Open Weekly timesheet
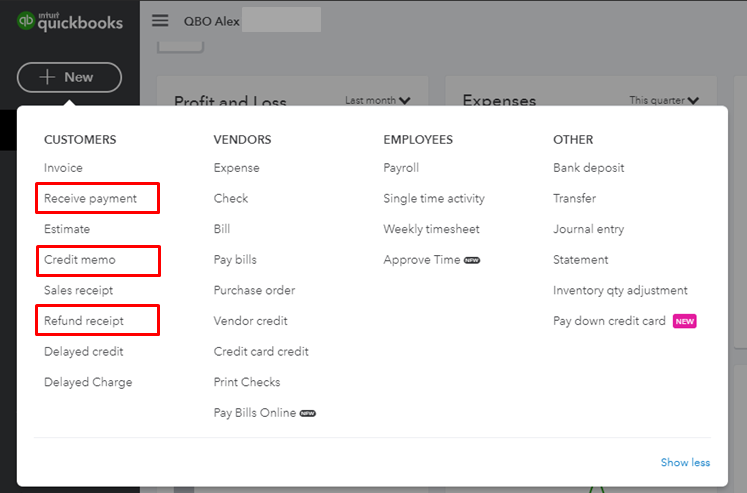Image resolution: width=747 pixels, height=493 pixels. (x=432, y=229)
